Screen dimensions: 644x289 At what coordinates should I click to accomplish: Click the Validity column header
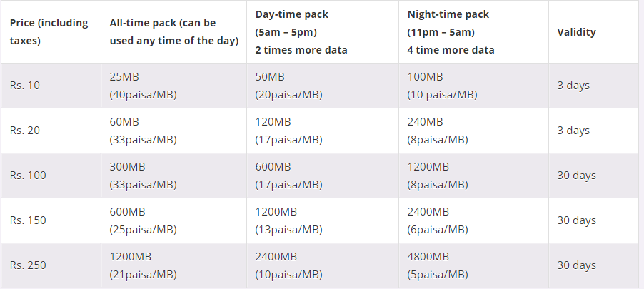coord(593,32)
